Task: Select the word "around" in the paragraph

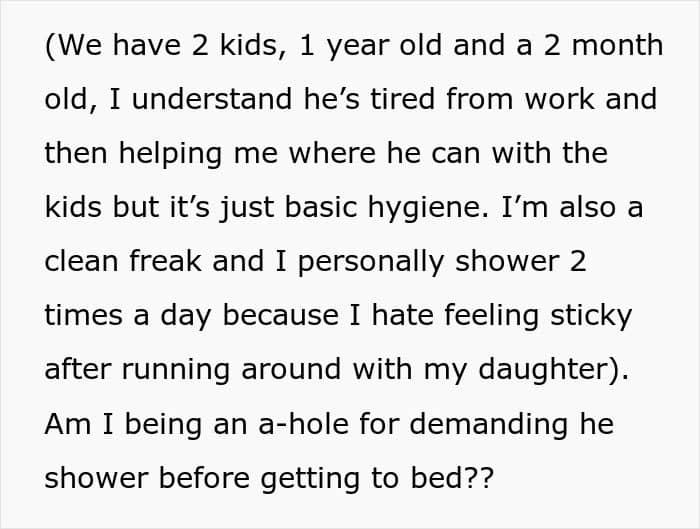Action: click(x=291, y=369)
